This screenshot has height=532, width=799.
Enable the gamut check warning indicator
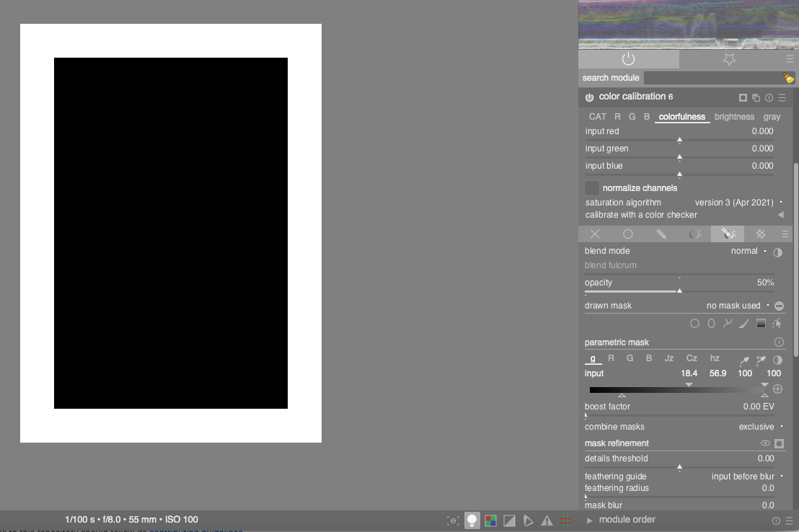(x=491, y=520)
